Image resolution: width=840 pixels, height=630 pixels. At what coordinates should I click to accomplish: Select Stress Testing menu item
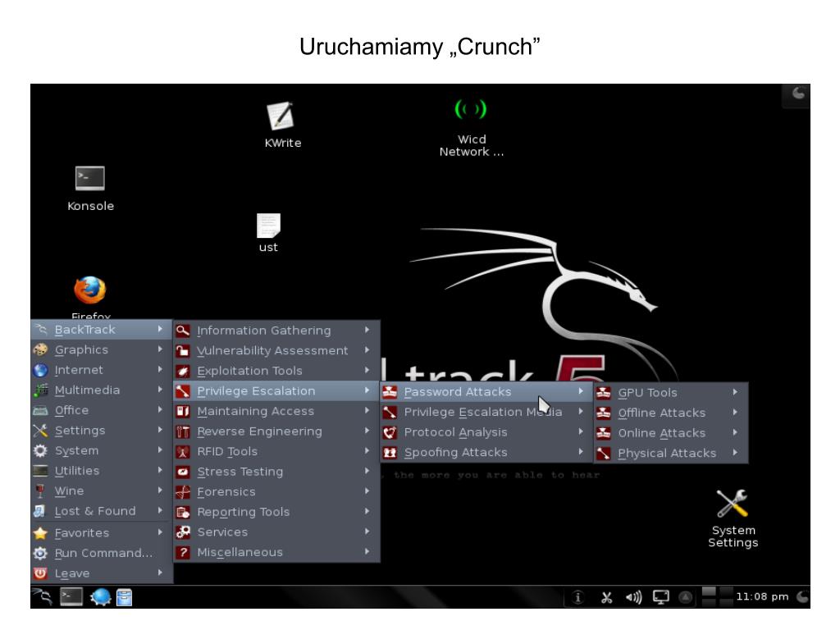coord(276,472)
